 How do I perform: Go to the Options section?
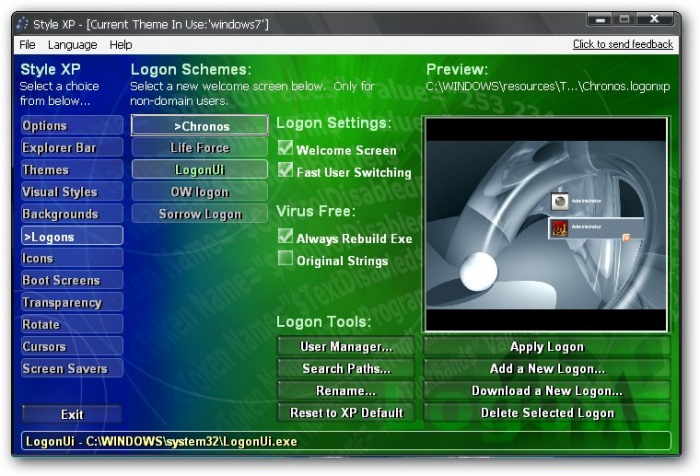tap(72, 126)
